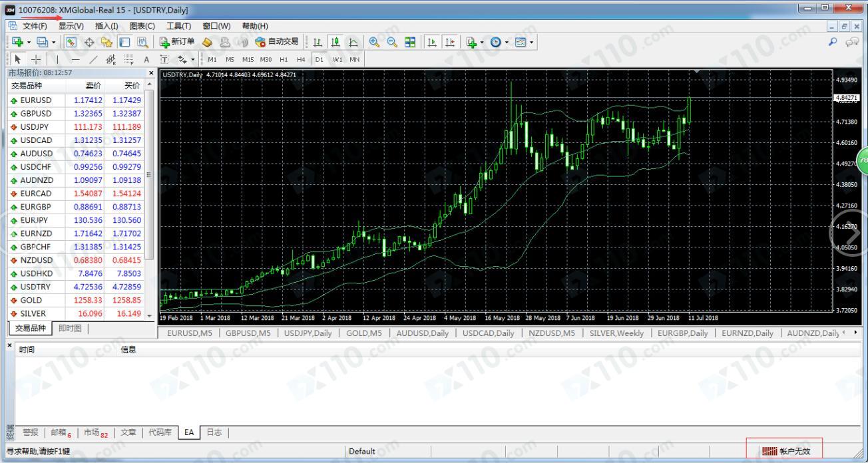
Task: Switch to M15 timeframe
Action: click(x=248, y=59)
